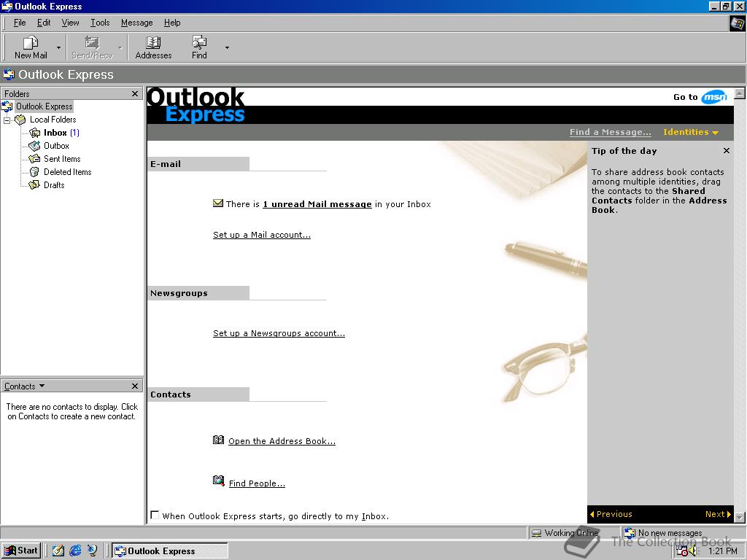Select the Outbox folder icon
This screenshot has width=747, height=560.
click(35, 146)
